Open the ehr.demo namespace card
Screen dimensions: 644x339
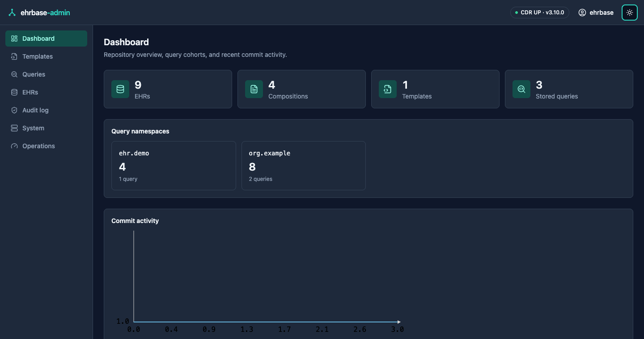pyautogui.click(x=174, y=166)
